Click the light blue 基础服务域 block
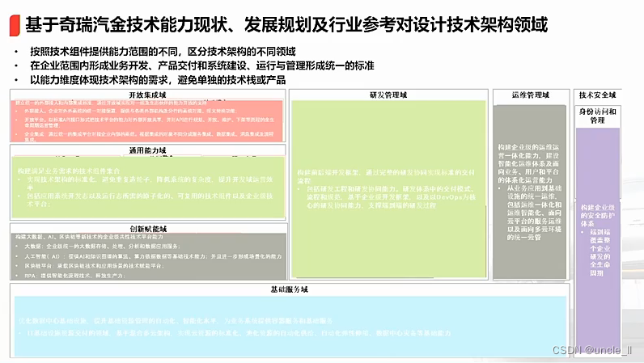Image resolution: width=644 pixels, height=363 pixels. [x=290, y=326]
